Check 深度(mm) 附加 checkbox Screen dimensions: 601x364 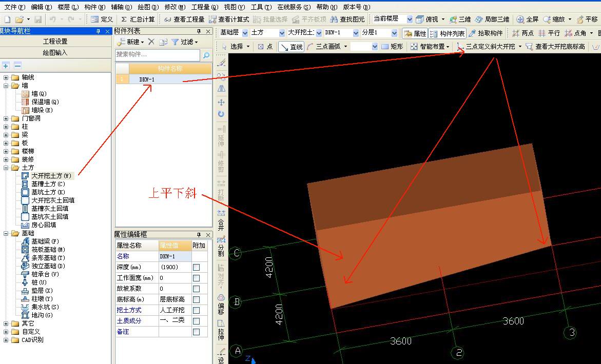196,267
